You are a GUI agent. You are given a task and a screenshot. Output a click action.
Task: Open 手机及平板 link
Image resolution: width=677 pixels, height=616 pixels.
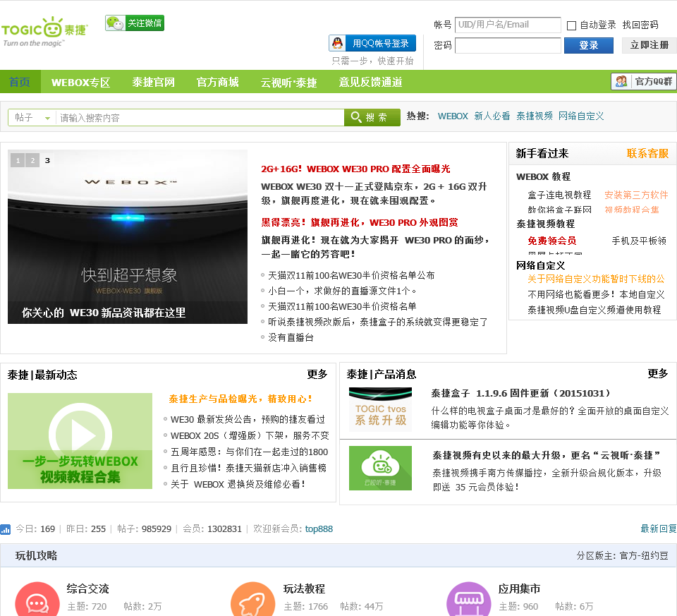tap(639, 241)
